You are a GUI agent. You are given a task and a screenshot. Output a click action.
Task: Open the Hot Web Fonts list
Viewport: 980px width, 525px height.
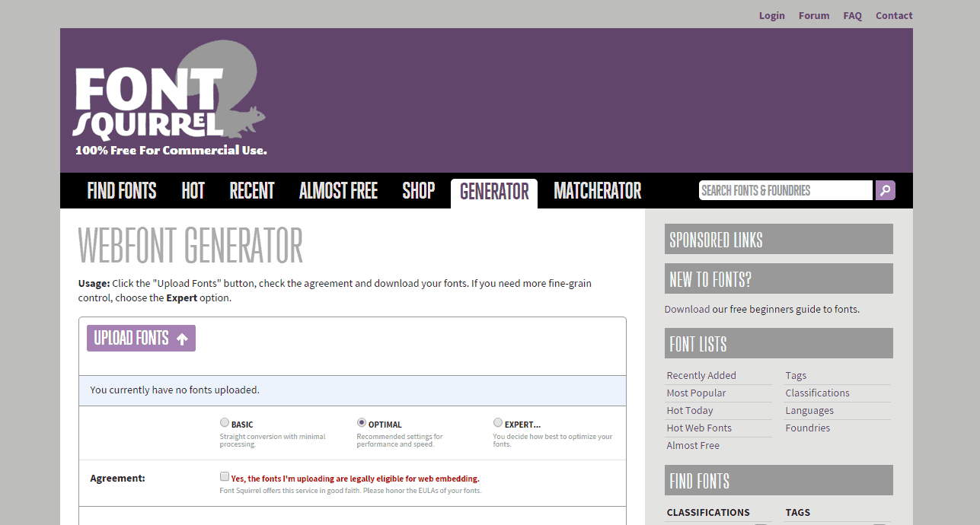[699, 428]
